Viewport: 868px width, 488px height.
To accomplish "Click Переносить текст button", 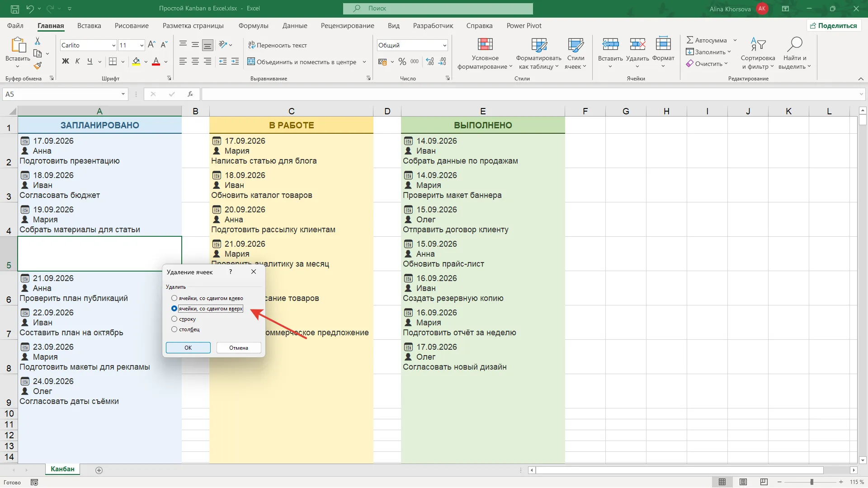I will (278, 45).
